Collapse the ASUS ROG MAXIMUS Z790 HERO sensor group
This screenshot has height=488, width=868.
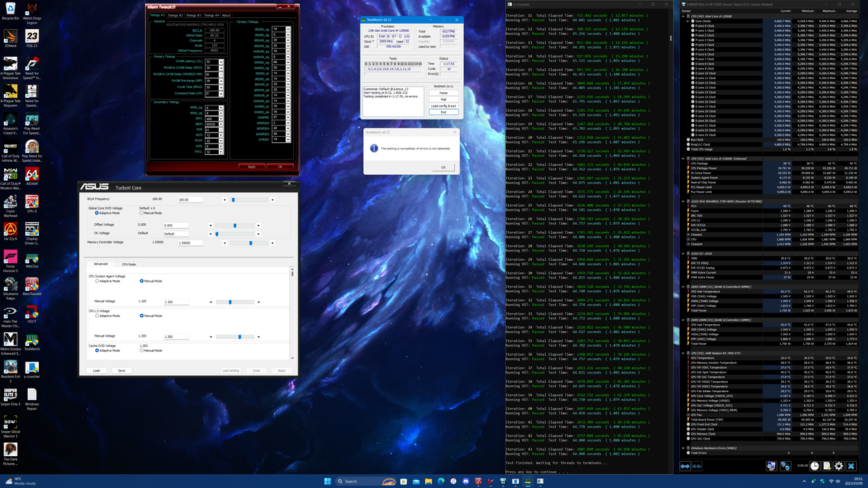tap(684, 201)
